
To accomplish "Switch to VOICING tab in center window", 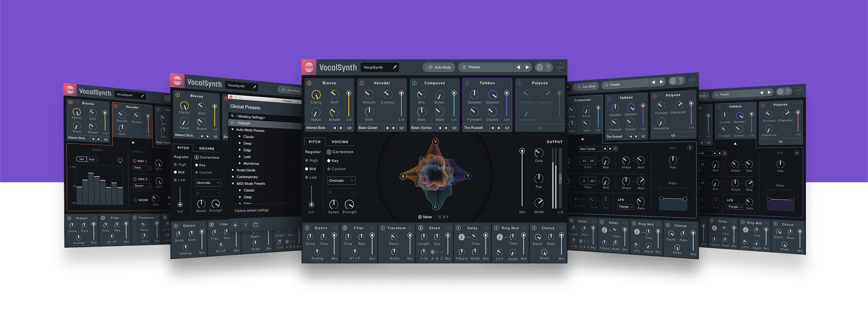I will (x=340, y=142).
